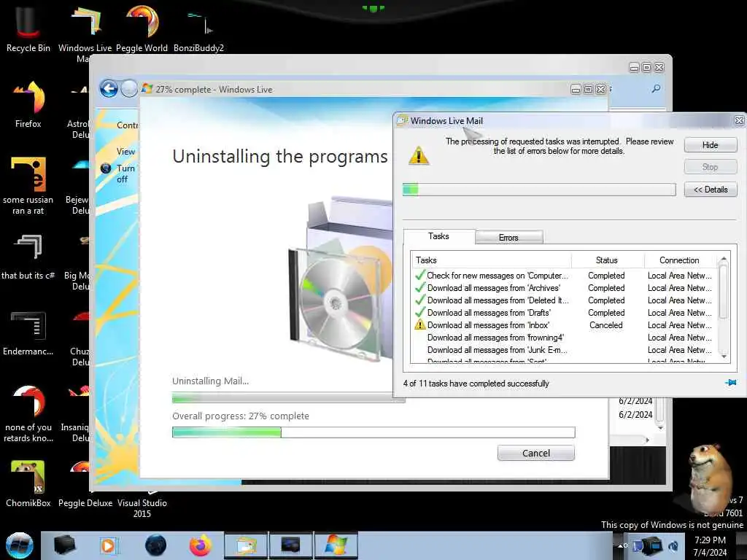Click the Tasks column header

tap(491, 260)
